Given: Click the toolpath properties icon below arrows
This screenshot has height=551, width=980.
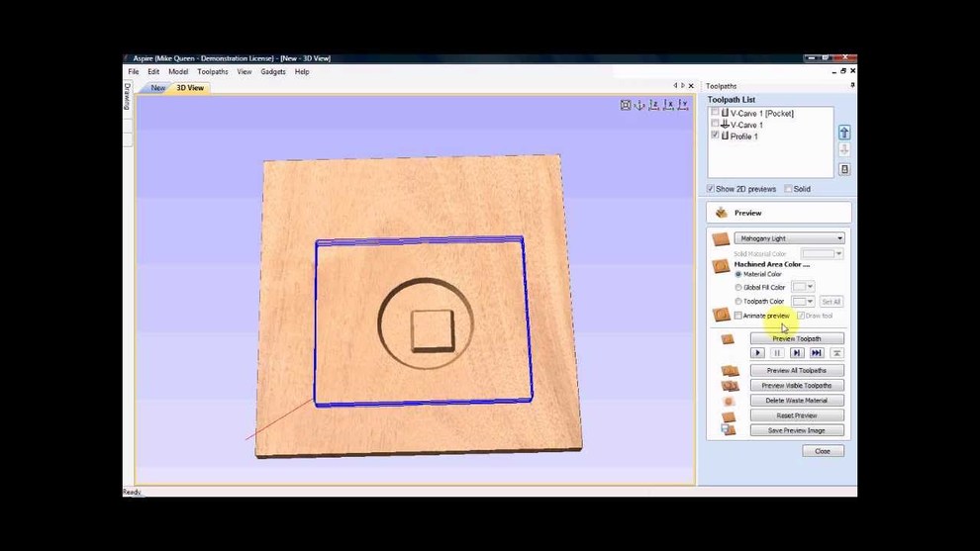Looking at the screenshot, I should (x=844, y=169).
